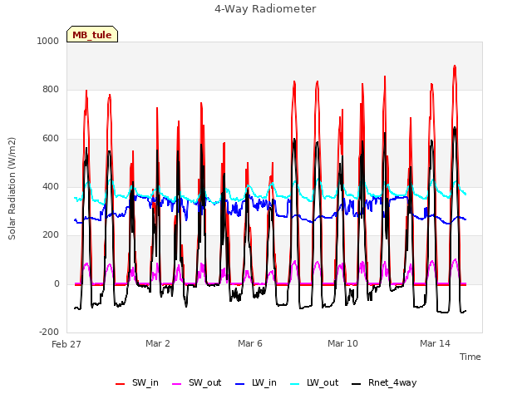This screenshot has height=399, width=532.
Task: Click the Mar 6 x-axis label
Action: tap(250, 343)
